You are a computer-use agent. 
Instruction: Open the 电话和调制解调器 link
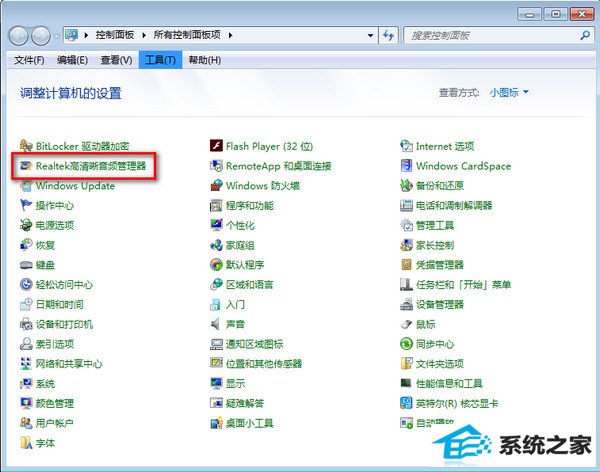[454, 206]
